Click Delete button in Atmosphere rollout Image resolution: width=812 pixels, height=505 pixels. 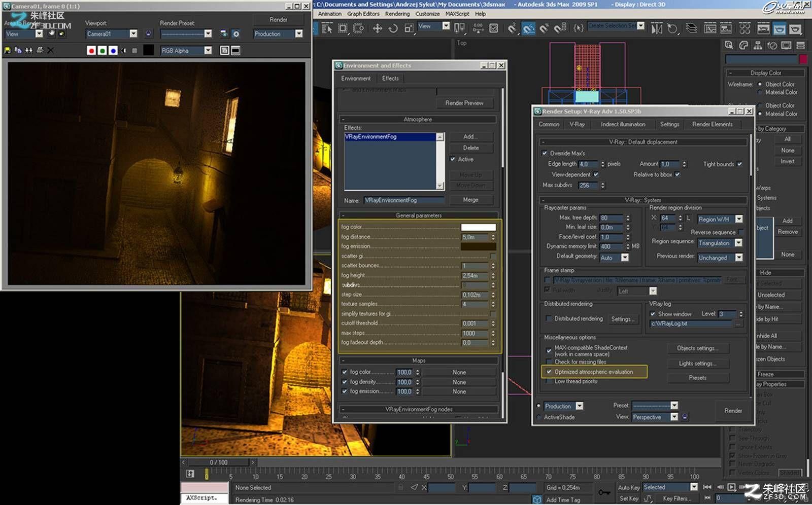coord(470,148)
